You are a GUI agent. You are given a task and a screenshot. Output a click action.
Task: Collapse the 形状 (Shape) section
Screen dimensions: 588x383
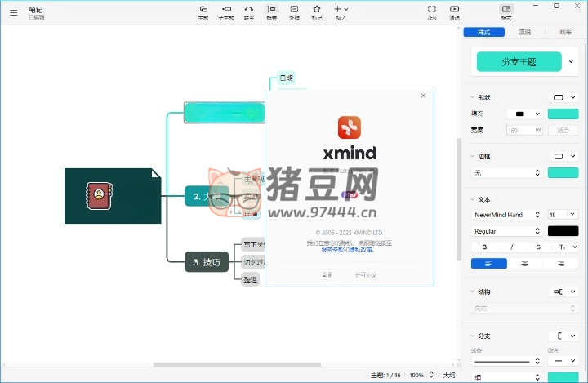tap(471, 97)
